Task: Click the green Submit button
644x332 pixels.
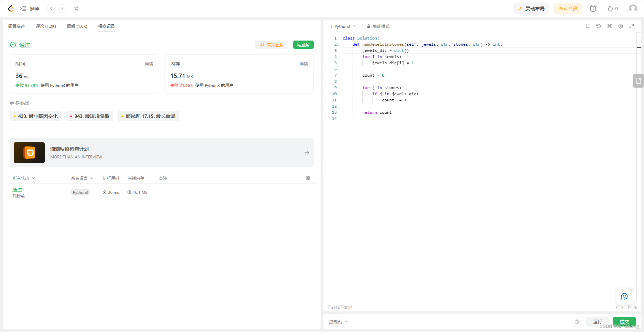Action: tap(624, 322)
